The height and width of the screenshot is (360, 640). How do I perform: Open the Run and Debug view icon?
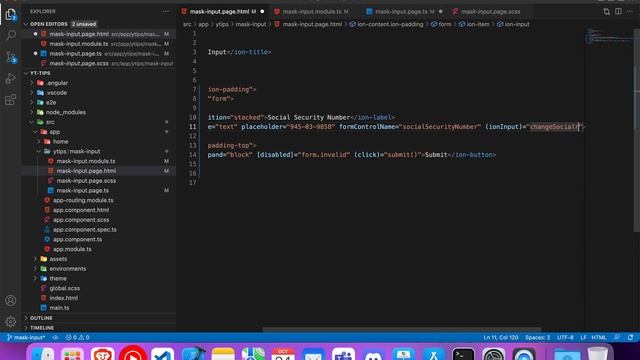point(11,78)
